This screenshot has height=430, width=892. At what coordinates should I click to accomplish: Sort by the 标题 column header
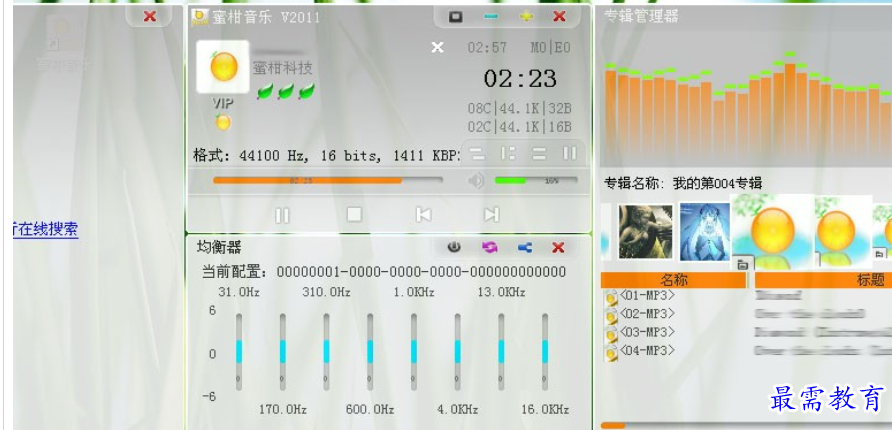click(824, 280)
